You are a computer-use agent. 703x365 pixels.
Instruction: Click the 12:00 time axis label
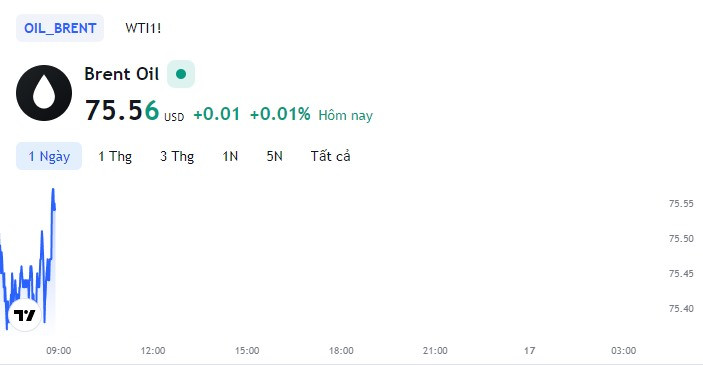(153, 351)
